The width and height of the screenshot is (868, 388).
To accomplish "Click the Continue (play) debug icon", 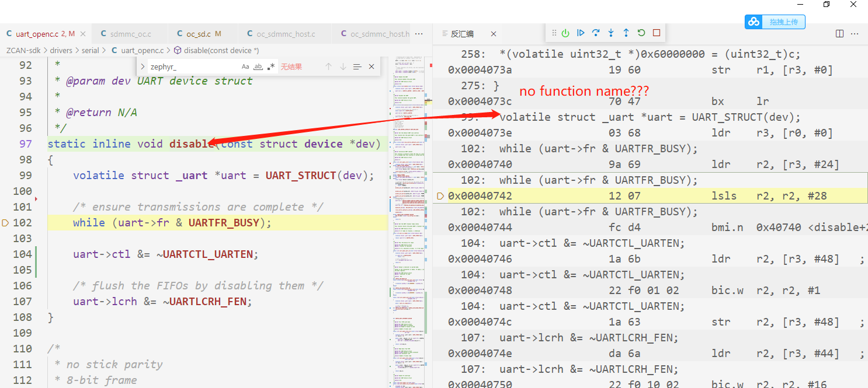I will tap(580, 33).
